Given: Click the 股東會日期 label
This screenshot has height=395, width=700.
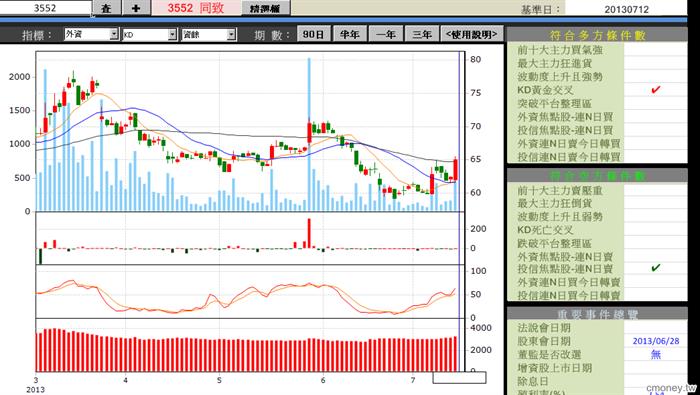Looking at the screenshot, I should [544, 341].
